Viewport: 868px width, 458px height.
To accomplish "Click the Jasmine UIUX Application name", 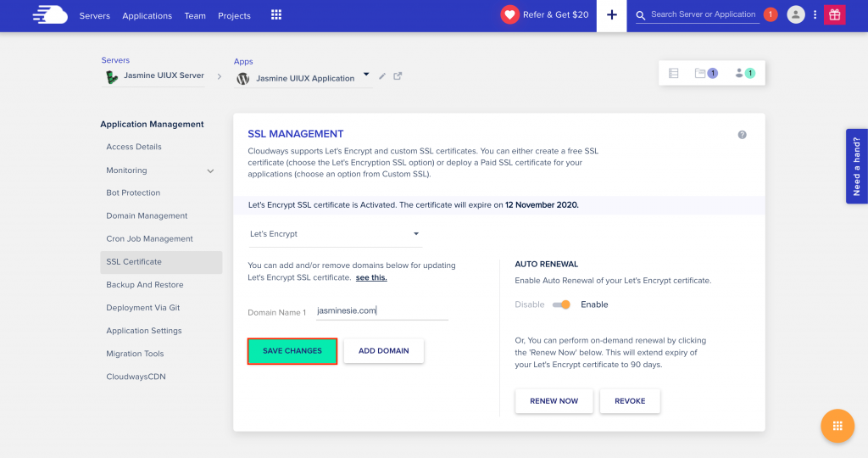I will point(305,79).
